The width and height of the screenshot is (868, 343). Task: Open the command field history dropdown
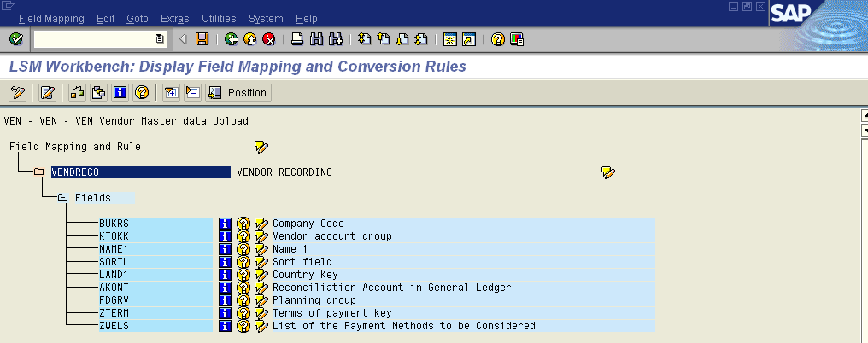click(x=160, y=39)
